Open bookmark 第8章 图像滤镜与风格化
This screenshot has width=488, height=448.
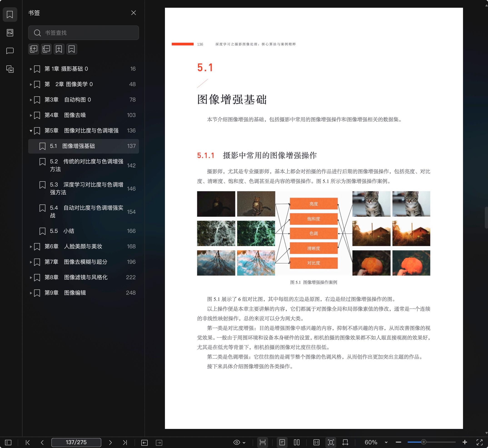(x=76, y=277)
